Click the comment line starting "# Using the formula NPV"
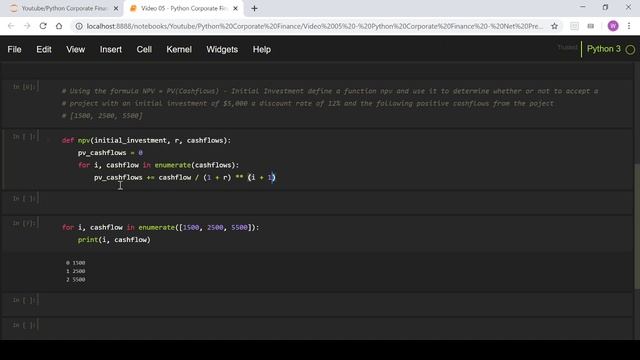 coord(330,91)
